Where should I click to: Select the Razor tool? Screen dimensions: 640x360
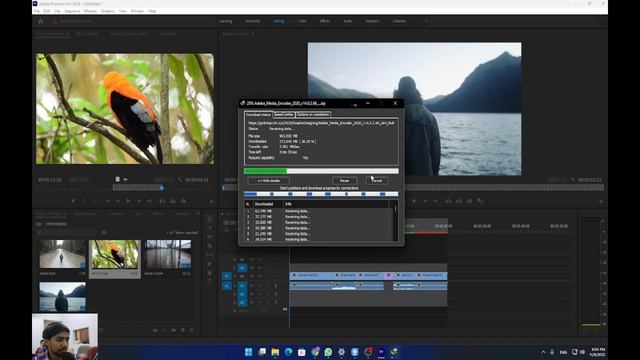[210, 246]
